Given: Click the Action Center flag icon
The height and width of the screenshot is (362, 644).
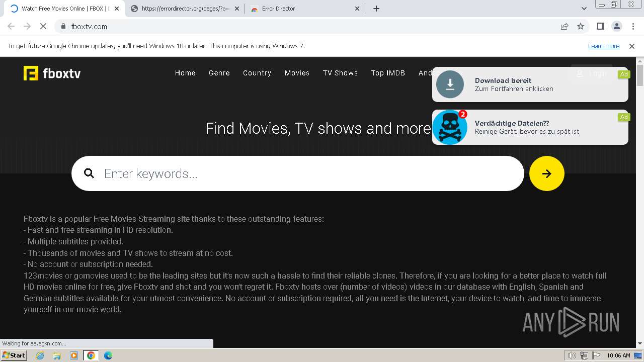Looking at the screenshot, I should [597, 355].
